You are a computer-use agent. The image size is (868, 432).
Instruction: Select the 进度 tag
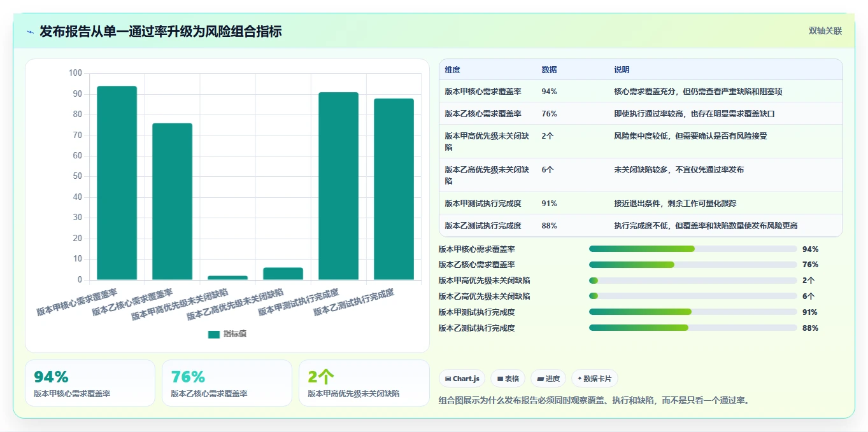click(x=548, y=379)
